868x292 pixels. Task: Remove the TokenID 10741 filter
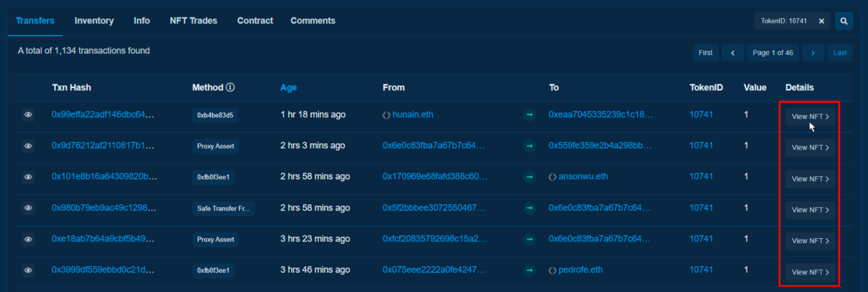pyautogui.click(x=821, y=21)
